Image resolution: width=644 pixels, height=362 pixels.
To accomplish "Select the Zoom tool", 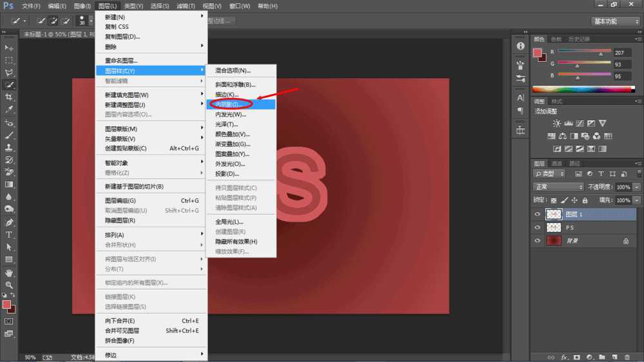I will (9, 285).
